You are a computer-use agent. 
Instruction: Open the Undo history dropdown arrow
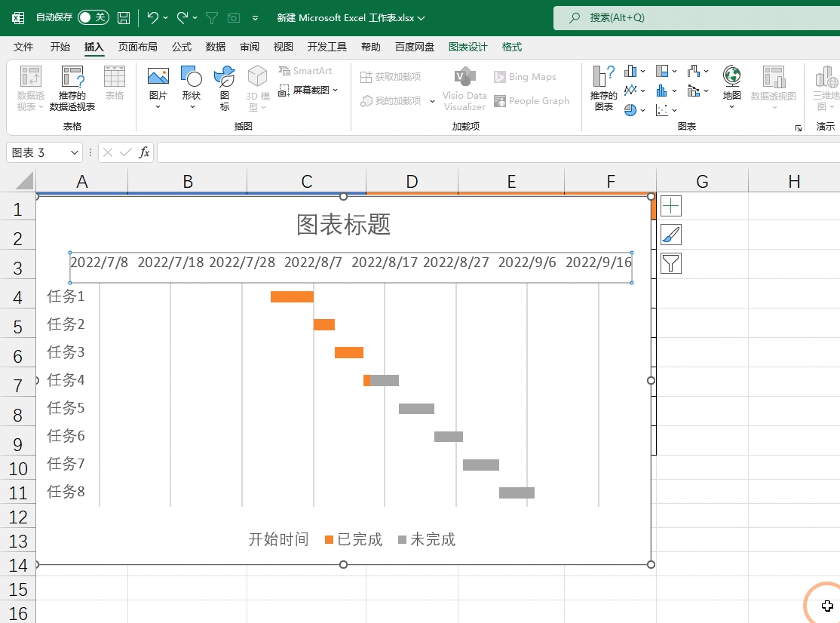click(166, 17)
